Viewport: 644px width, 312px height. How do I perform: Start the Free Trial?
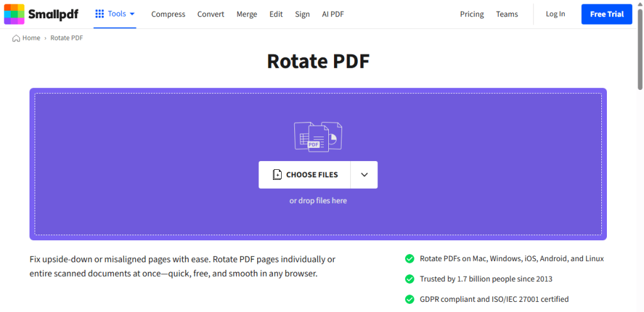click(x=606, y=14)
